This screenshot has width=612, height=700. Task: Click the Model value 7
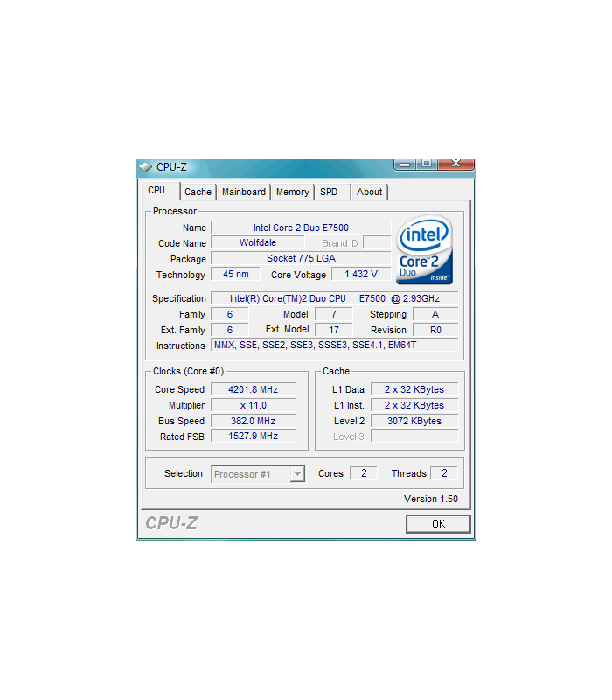point(334,314)
